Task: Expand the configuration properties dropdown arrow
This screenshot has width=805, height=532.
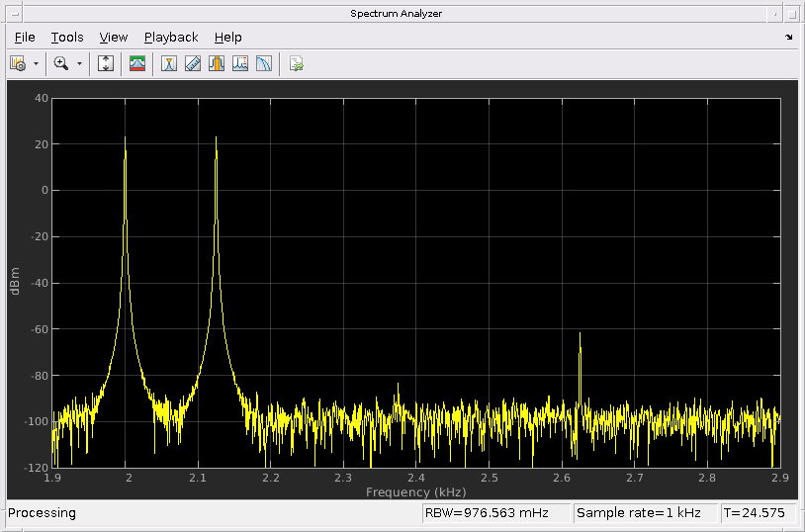Action: click(x=36, y=64)
